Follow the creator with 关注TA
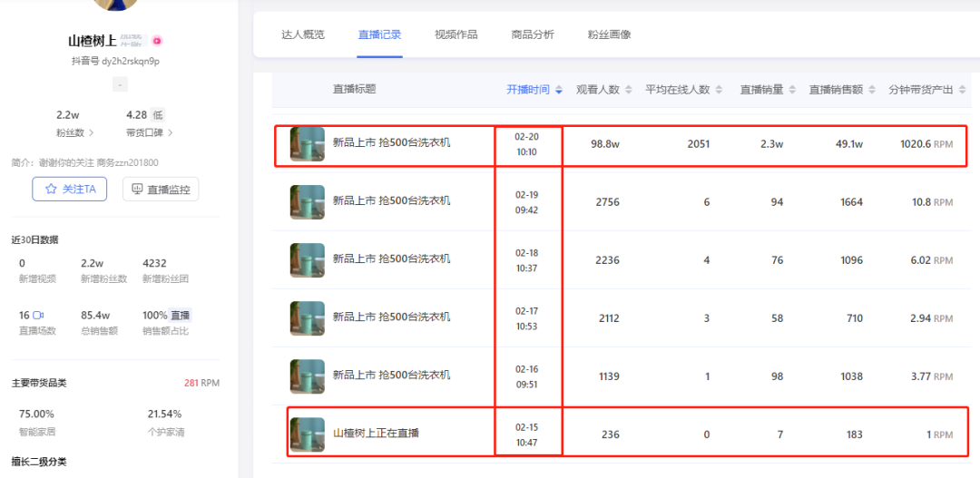This screenshot has height=478, width=980. click(x=69, y=190)
